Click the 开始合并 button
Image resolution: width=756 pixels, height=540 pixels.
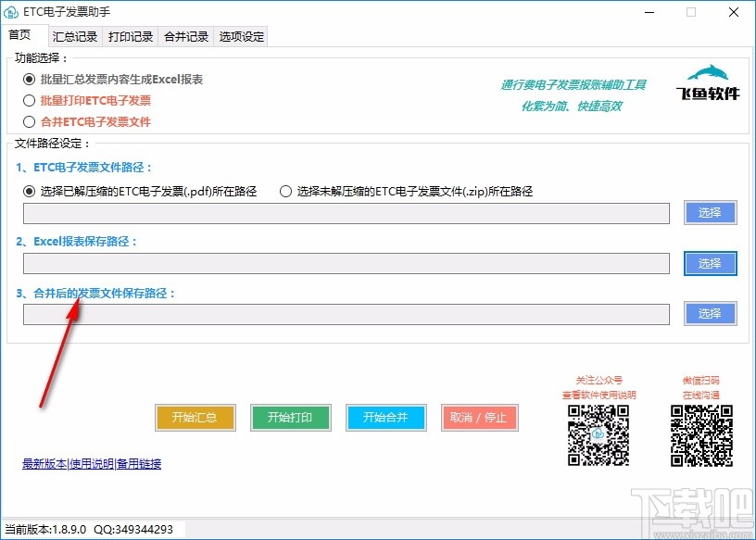pyautogui.click(x=385, y=418)
